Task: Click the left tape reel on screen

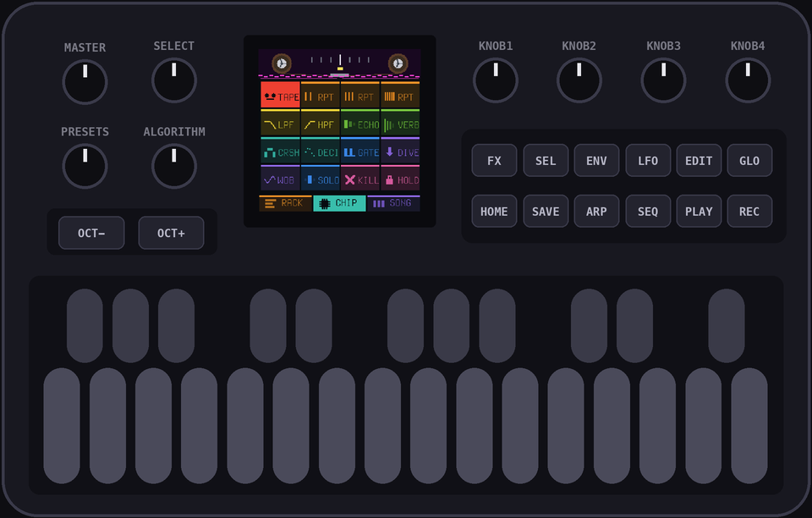Action: tap(282, 63)
